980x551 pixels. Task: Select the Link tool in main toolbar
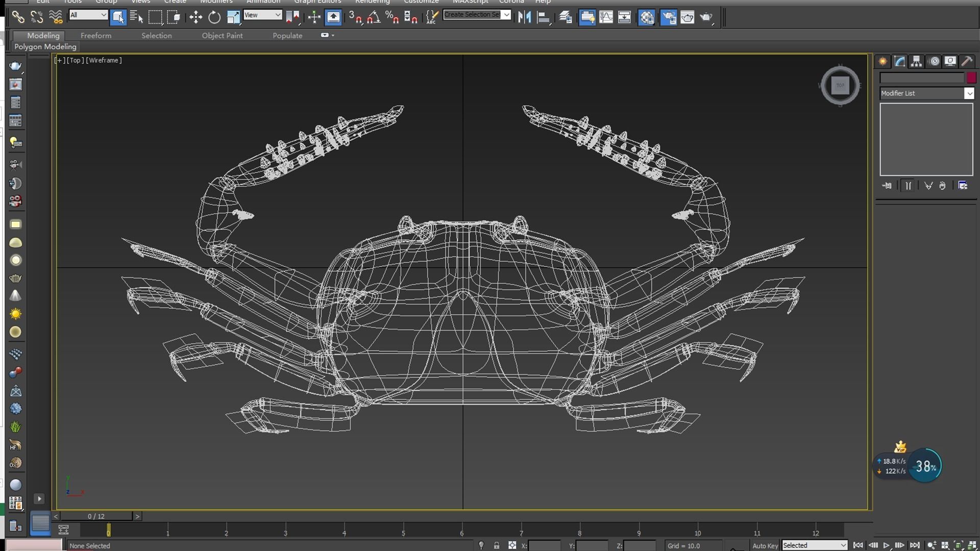click(18, 17)
